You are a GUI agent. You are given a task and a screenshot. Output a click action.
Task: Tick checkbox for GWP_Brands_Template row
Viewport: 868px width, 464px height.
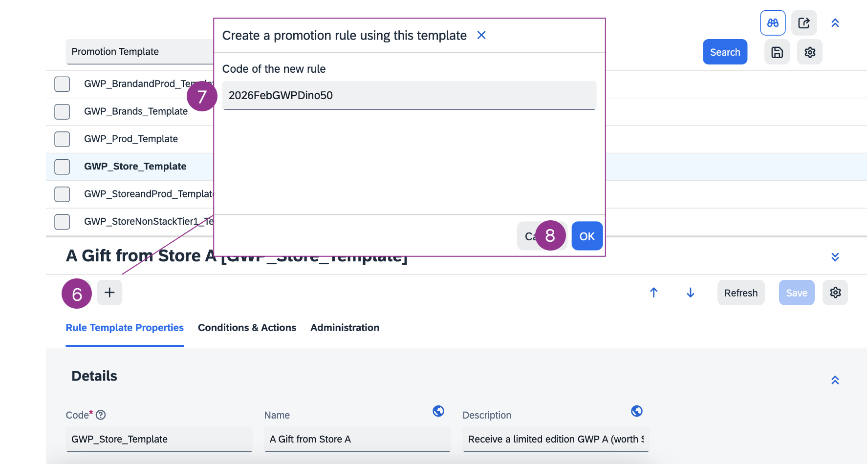tap(62, 111)
